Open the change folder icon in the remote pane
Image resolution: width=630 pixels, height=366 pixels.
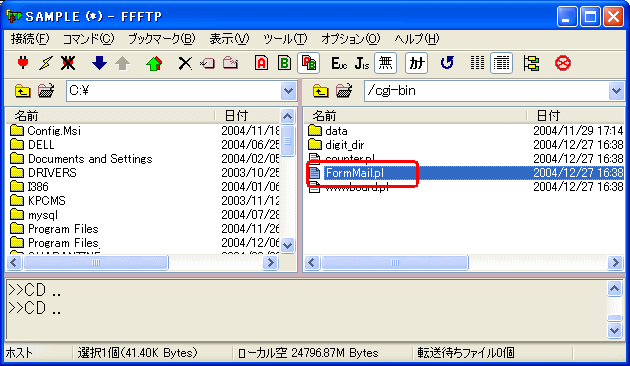pyautogui.click(x=344, y=91)
